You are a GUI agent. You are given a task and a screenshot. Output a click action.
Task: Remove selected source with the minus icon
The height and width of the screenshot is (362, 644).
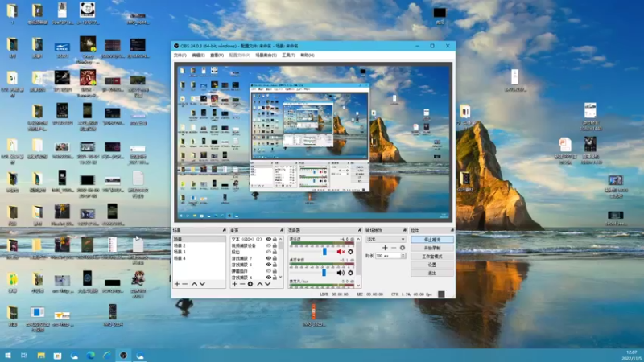coord(242,284)
